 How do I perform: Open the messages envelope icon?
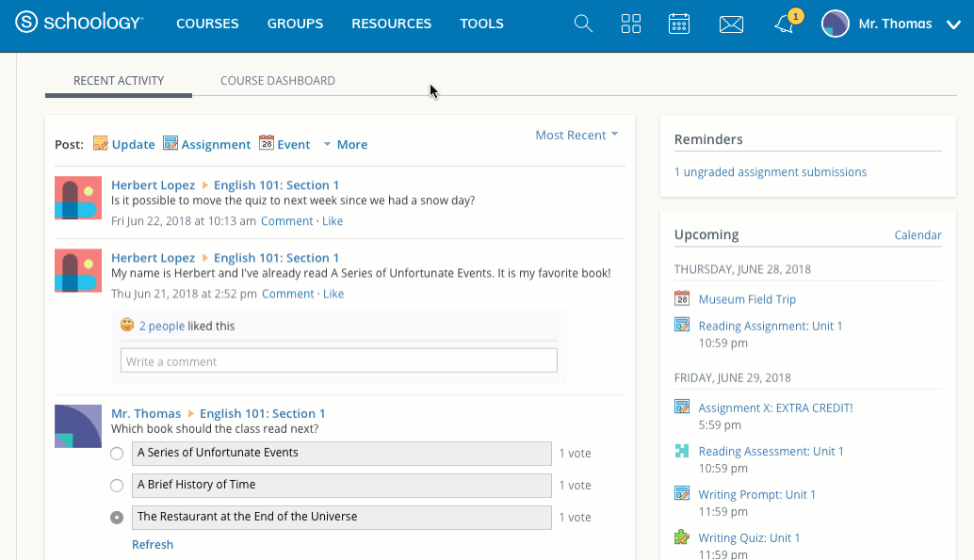pos(731,24)
